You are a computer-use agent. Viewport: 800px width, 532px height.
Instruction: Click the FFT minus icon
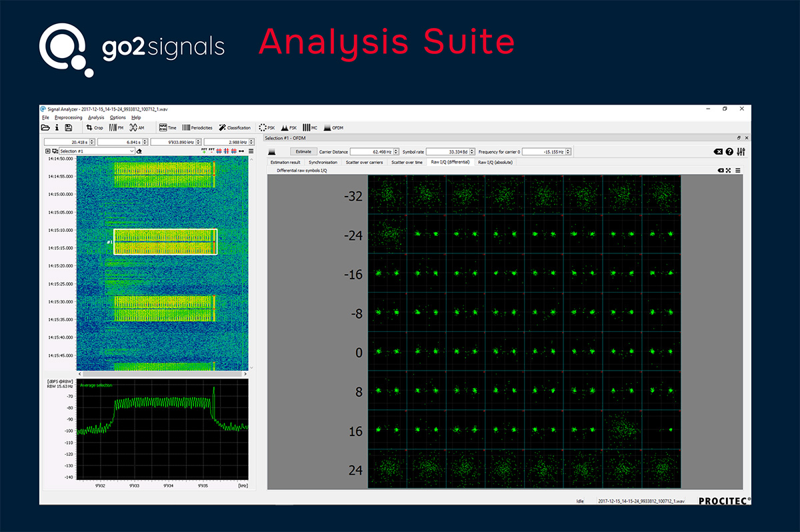[x=212, y=151]
